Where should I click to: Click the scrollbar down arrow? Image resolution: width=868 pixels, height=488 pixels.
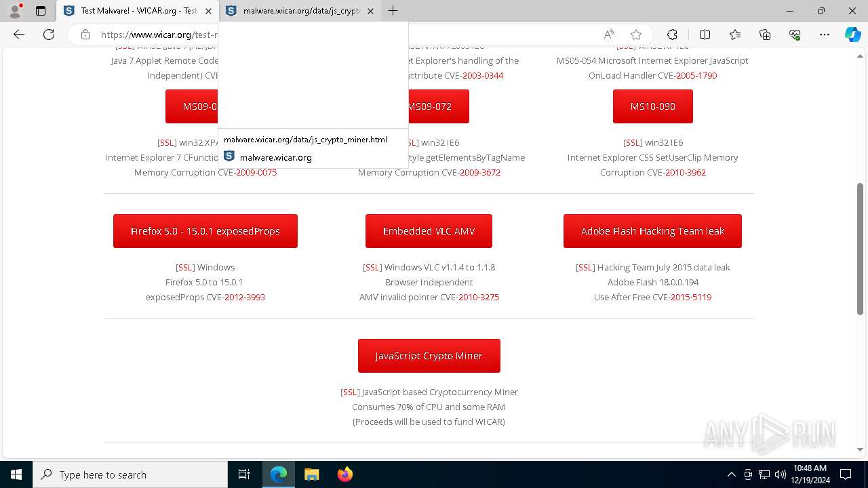[x=861, y=449]
